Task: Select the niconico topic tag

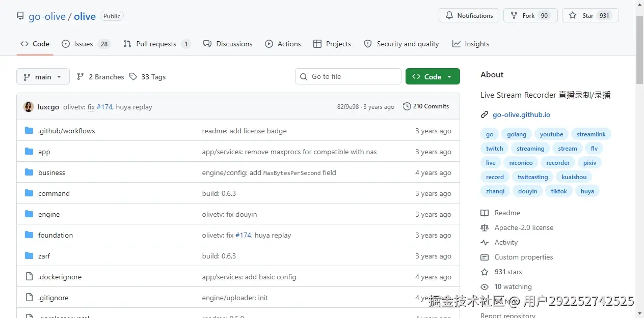Action: (x=521, y=163)
